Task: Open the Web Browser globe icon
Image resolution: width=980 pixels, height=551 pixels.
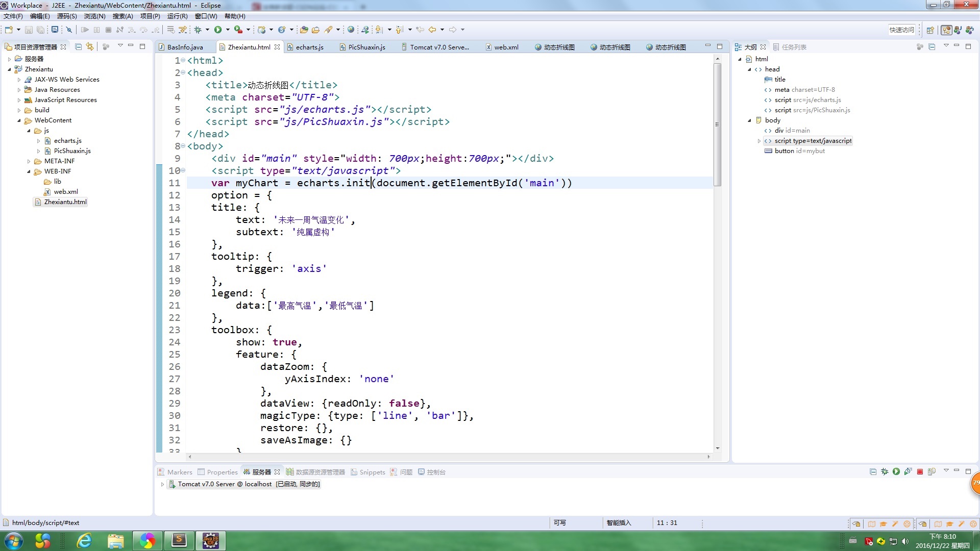Action: tap(351, 30)
